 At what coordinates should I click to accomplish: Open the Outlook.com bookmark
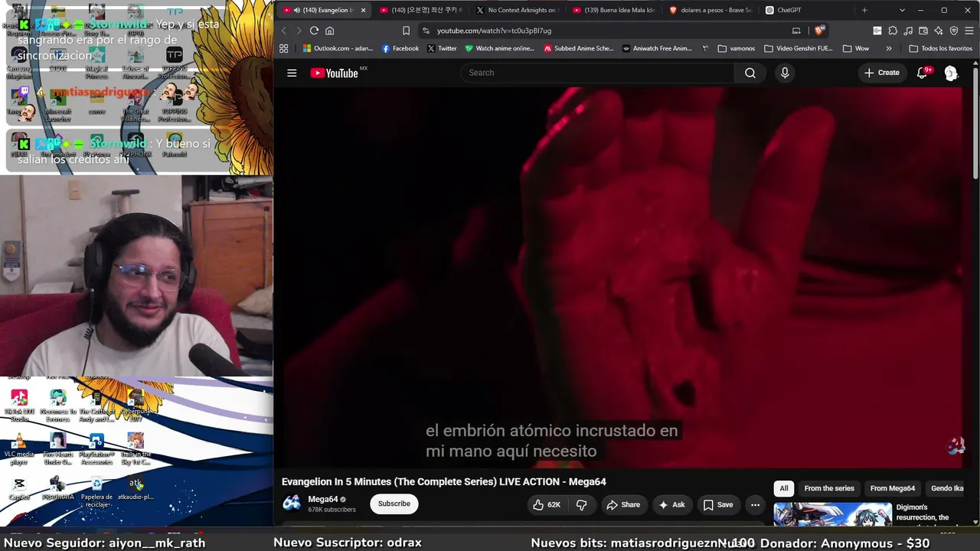(x=338, y=48)
